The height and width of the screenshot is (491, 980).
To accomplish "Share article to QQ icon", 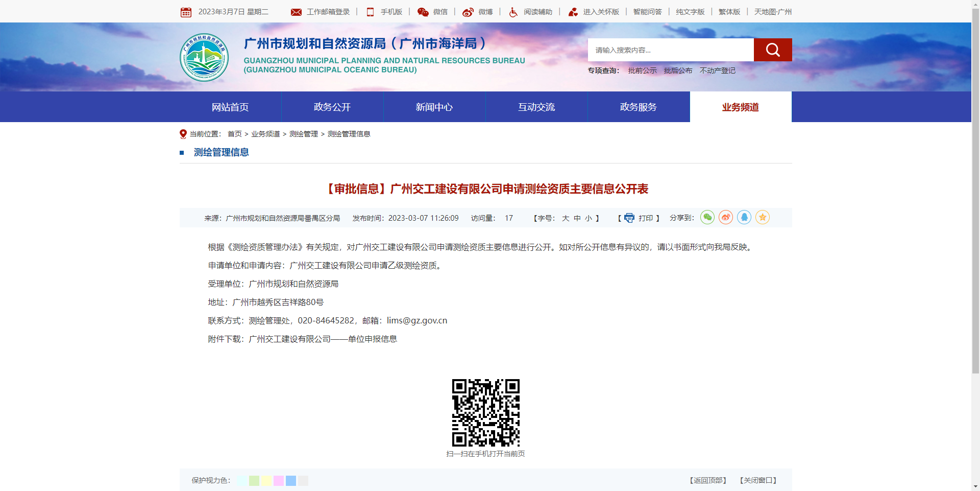I will (x=744, y=218).
